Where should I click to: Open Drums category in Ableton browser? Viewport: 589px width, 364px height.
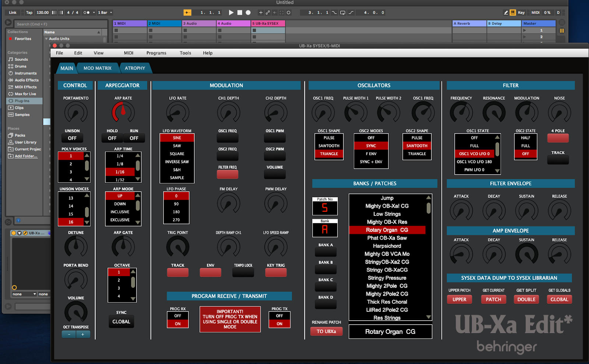point(21,67)
